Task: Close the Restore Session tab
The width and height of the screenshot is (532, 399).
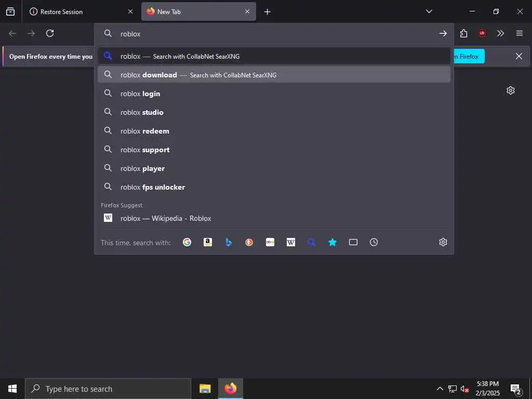Action: click(130, 12)
